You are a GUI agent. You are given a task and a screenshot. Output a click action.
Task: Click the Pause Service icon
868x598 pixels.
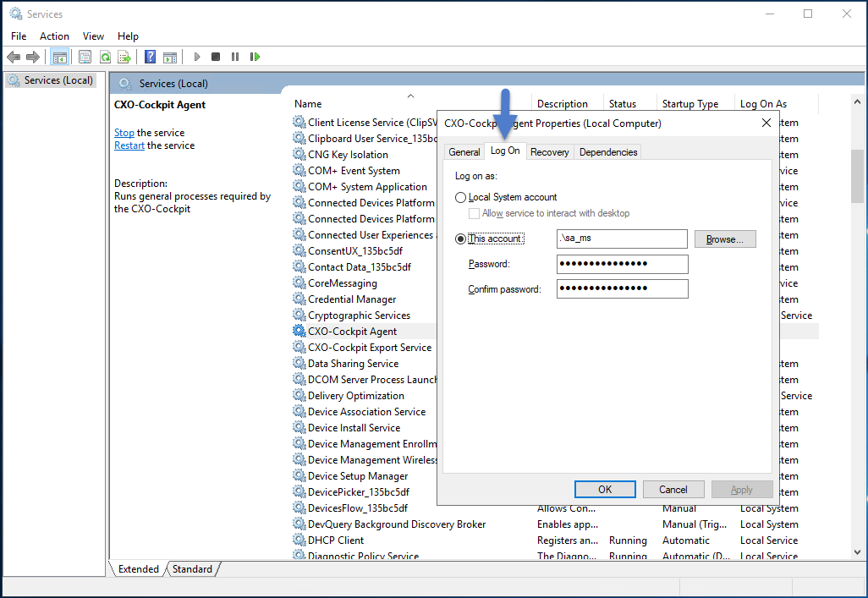coord(235,57)
